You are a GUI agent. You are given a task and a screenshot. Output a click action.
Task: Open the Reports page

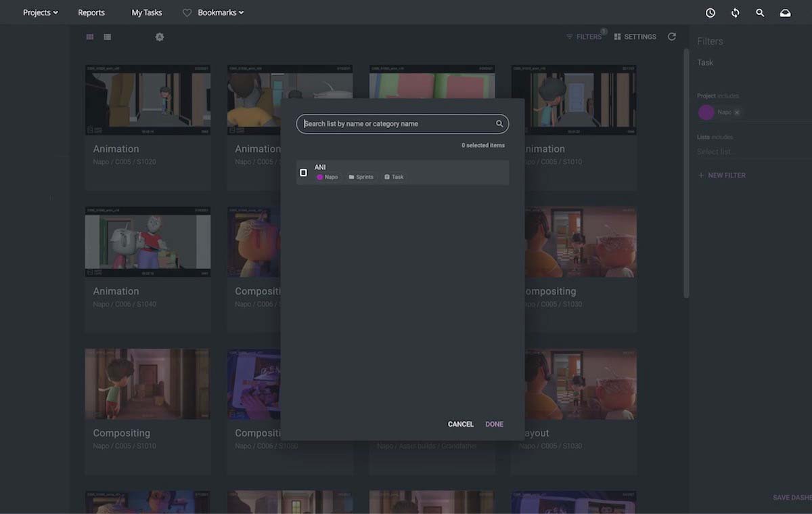point(91,13)
